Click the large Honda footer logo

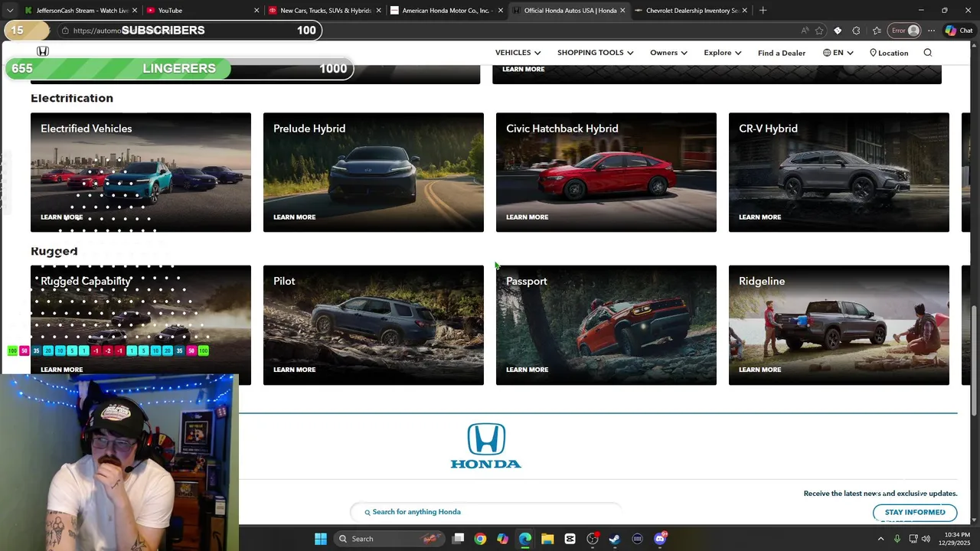(486, 445)
